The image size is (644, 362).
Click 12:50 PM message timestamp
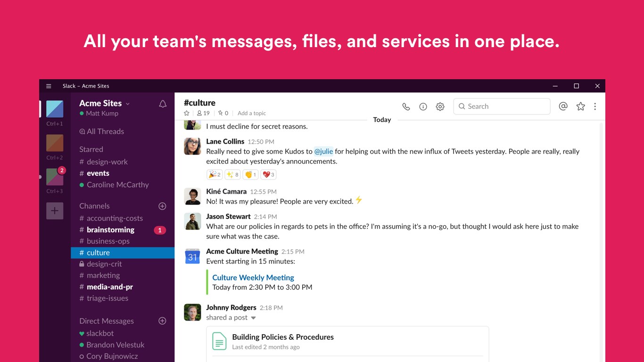pyautogui.click(x=261, y=142)
